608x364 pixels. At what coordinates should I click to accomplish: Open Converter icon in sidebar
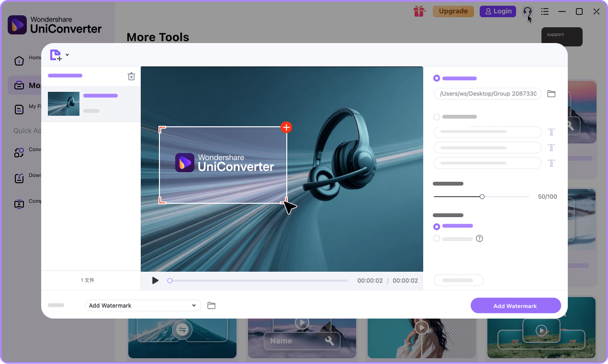[x=19, y=153]
